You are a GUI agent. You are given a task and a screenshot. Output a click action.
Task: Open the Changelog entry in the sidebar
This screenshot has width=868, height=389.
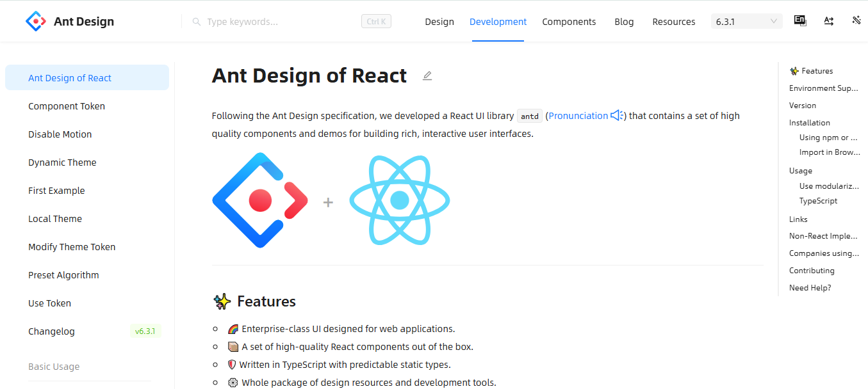[50, 331]
